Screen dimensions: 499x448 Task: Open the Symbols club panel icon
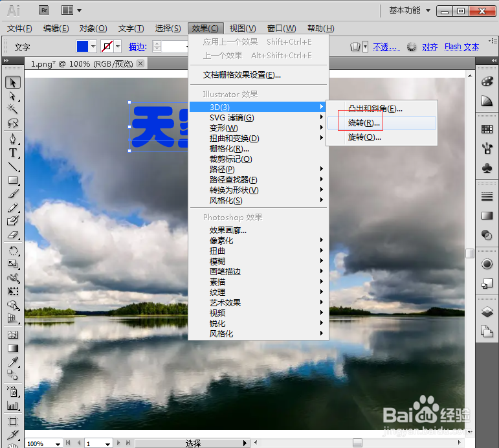(x=487, y=168)
